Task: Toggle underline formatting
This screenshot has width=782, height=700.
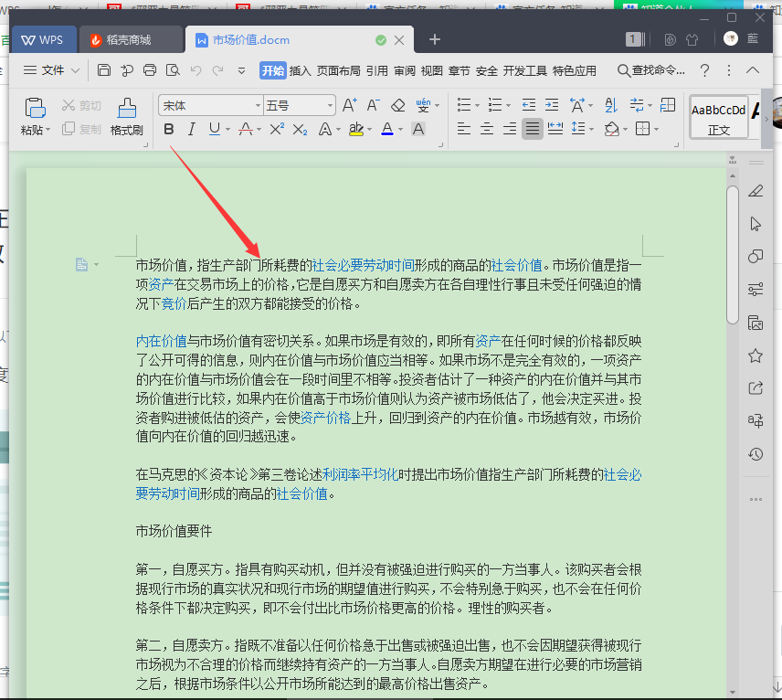Action: [x=215, y=129]
